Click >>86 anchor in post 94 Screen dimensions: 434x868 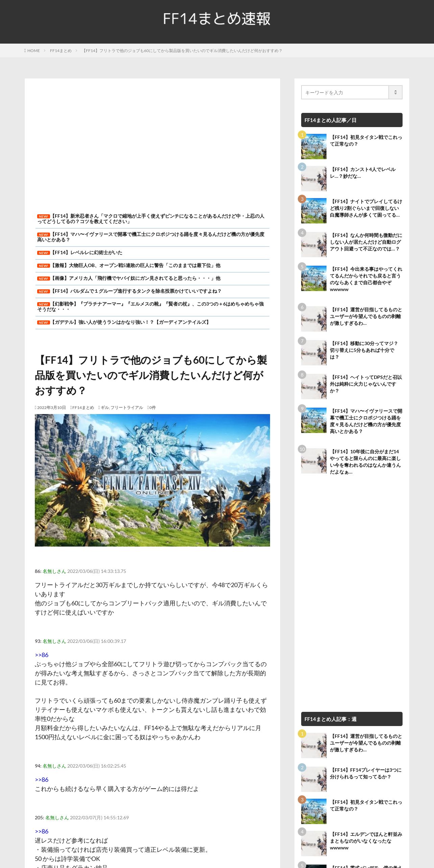point(42,779)
